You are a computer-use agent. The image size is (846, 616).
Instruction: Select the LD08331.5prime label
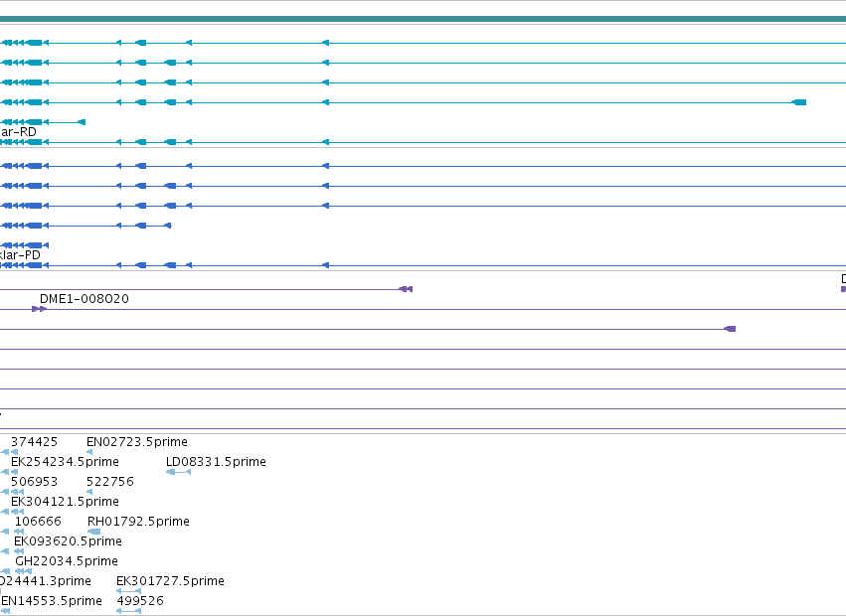point(216,462)
